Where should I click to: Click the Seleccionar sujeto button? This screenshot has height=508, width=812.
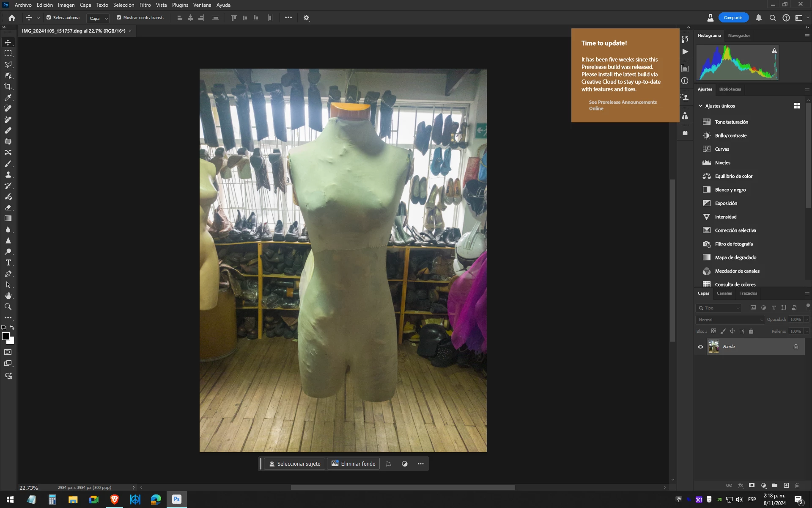pyautogui.click(x=295, y=464)
